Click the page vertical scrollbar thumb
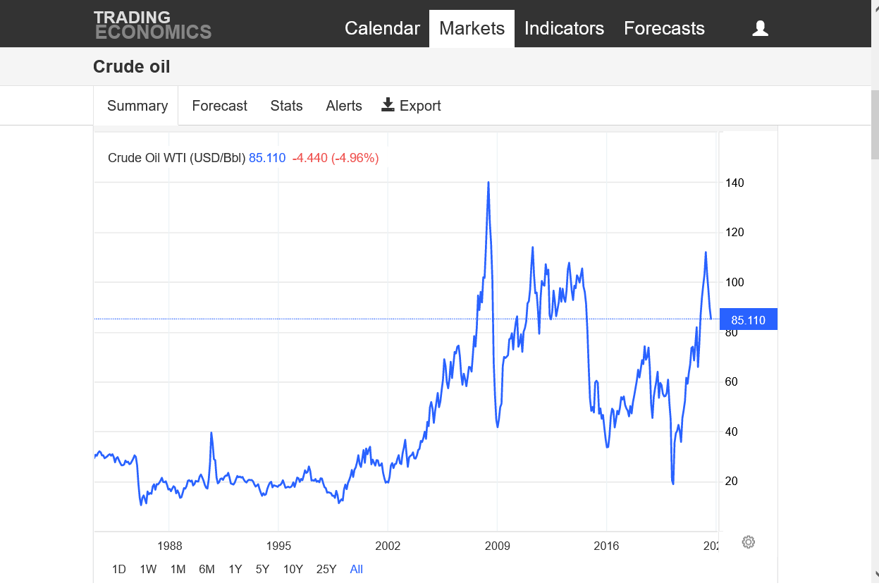This screenshot has height=588, width=879. [875, 123]
